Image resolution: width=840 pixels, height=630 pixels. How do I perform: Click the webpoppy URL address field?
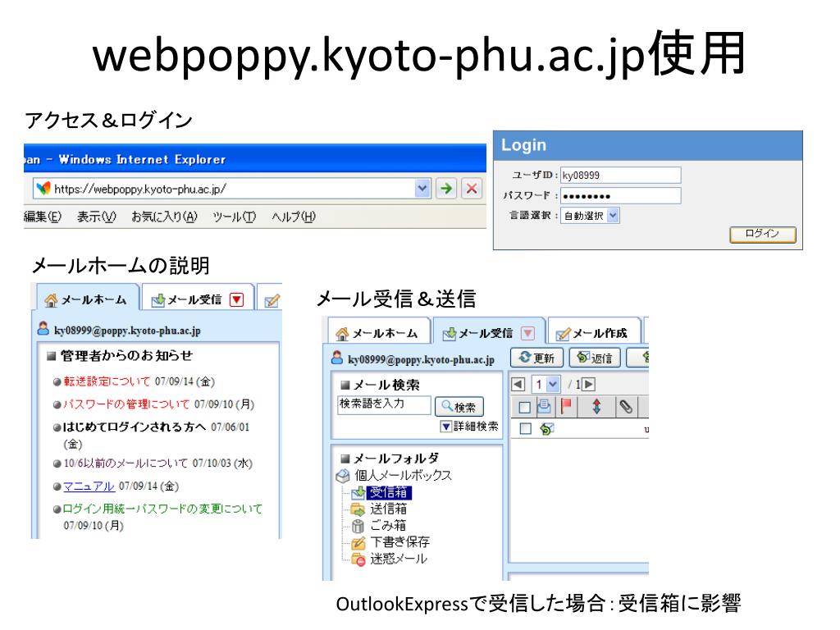click(232, 189)
